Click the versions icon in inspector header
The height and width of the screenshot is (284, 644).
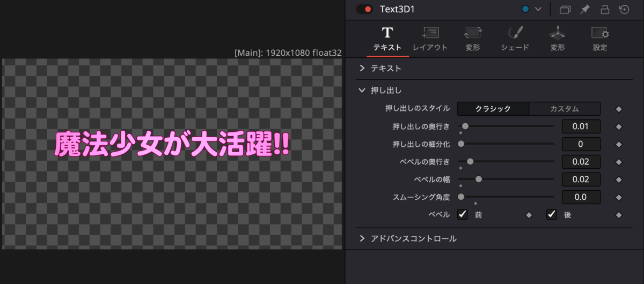pyautogui.click(x=565, y=9)
